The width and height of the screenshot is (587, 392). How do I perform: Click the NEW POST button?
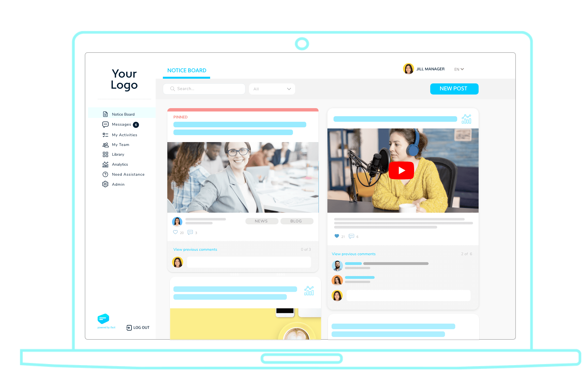click(x=454, y=88)
